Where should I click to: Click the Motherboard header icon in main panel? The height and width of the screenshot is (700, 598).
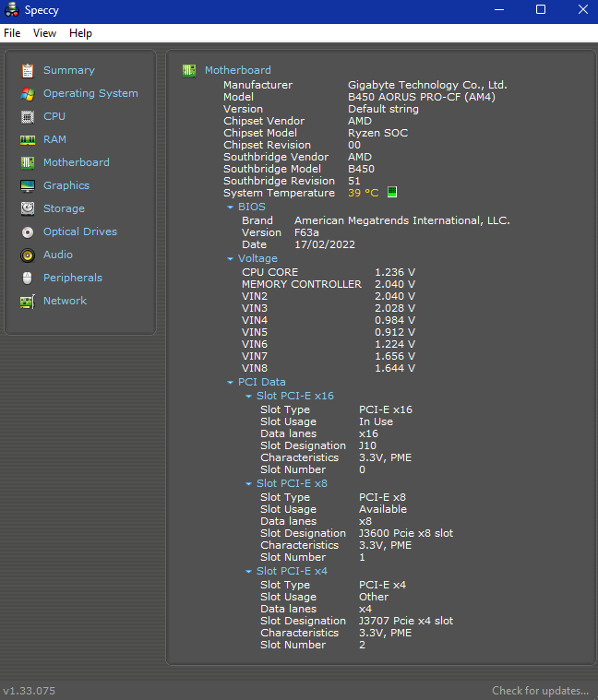(x=189, y=70)
